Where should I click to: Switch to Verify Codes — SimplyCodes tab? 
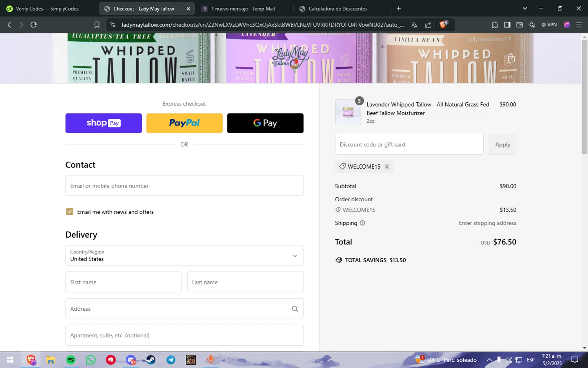[x=47, y=9]
